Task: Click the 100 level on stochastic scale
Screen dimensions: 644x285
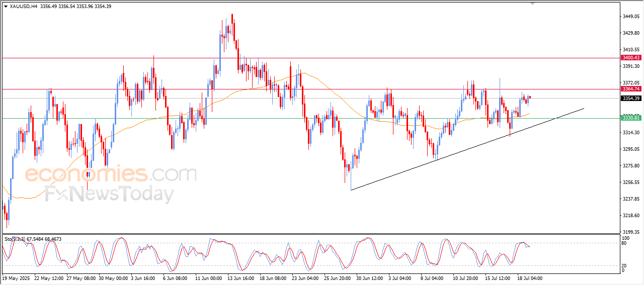Action: coord(626,238)
